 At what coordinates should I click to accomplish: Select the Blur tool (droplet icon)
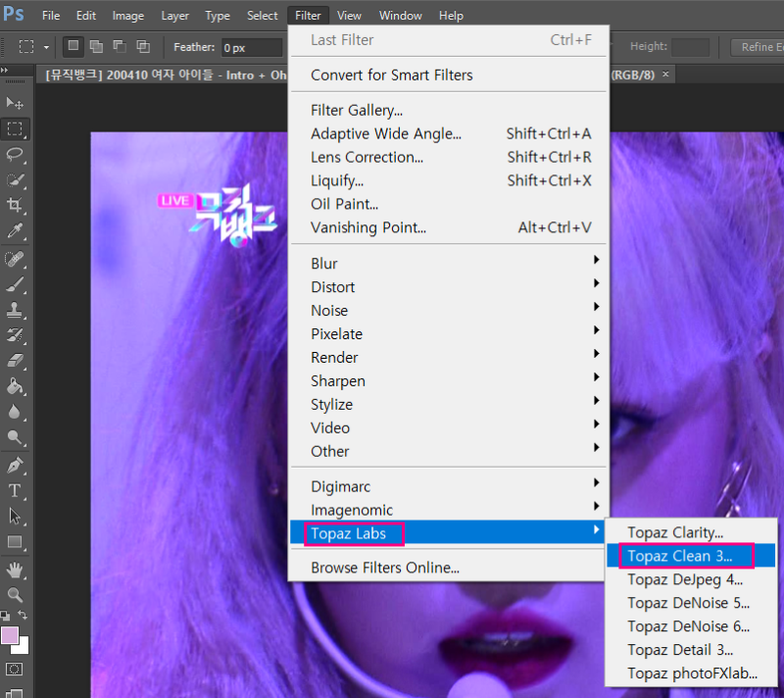pyautogui.click(x=15, y=412)
